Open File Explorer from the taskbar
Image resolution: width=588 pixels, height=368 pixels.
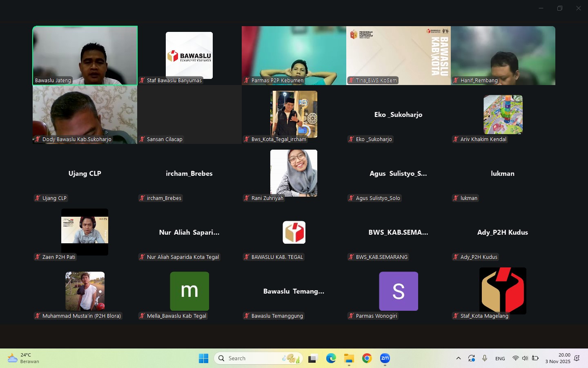click(x=349, y=359)
